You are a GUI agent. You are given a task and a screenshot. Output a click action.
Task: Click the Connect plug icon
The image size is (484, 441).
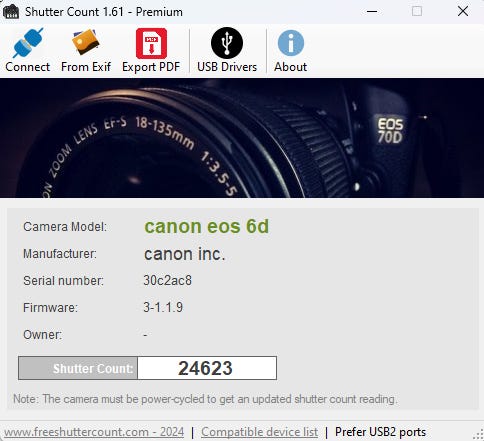[28, 43]
